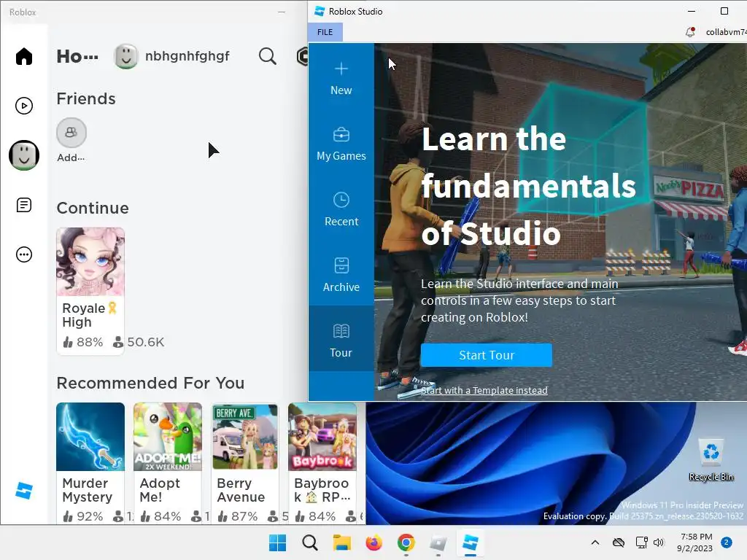The image size is (747, 560).
Task: Click the notification count badge in taskbar
Action: 727,542
